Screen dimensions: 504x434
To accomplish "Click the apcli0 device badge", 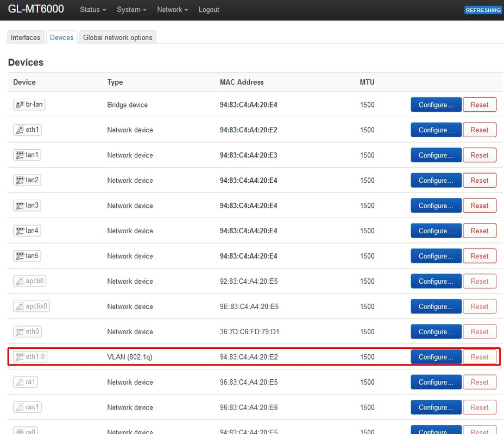I will [x=29, y=281].
